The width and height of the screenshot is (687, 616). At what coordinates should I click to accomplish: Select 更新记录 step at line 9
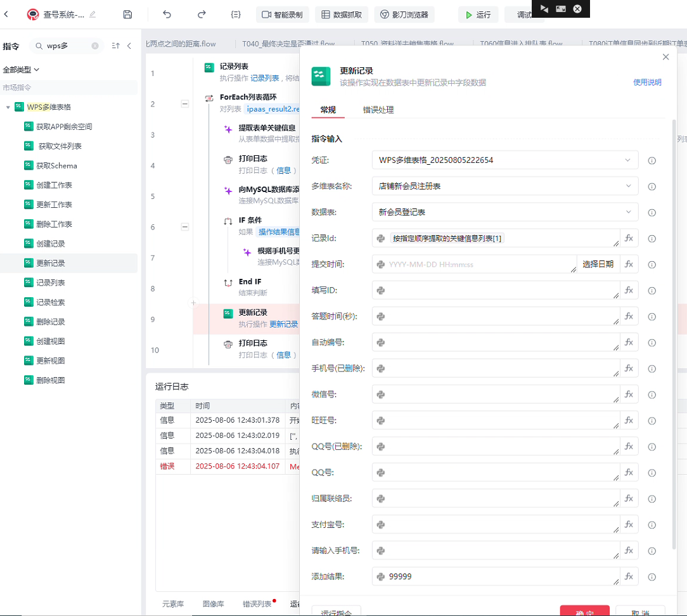(247, 319)
